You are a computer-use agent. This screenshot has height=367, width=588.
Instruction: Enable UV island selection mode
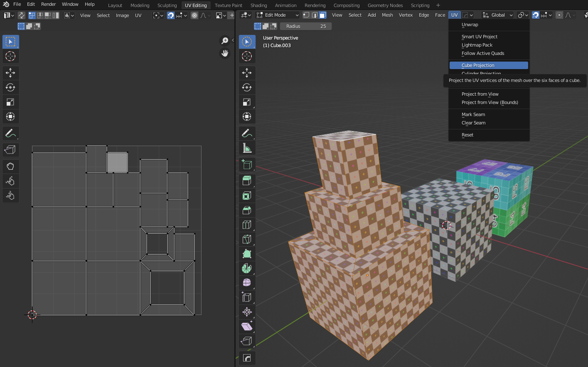click(56, 15)
